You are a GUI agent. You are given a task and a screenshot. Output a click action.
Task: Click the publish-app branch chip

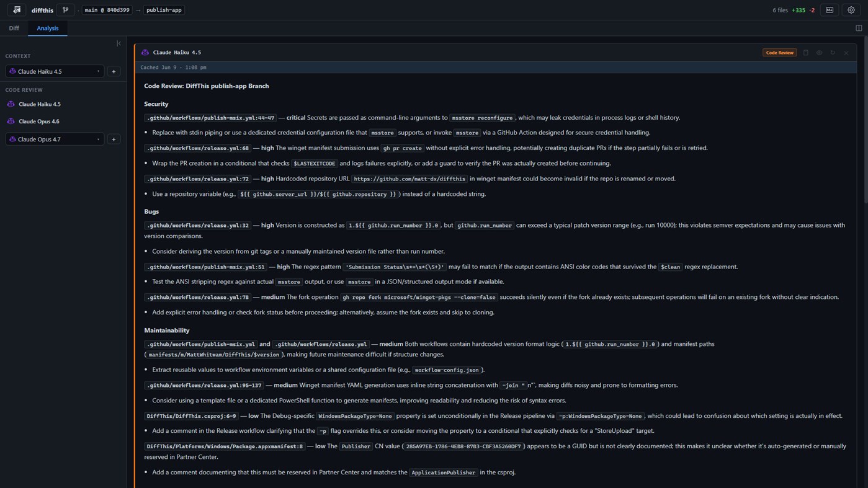tap(164, 10)
